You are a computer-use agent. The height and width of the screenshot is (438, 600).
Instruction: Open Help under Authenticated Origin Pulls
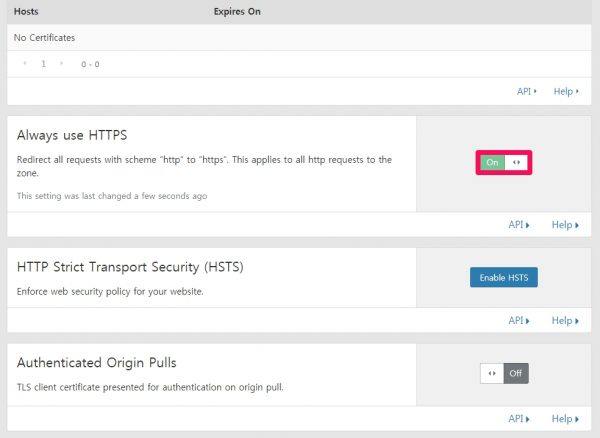point(564,419)
